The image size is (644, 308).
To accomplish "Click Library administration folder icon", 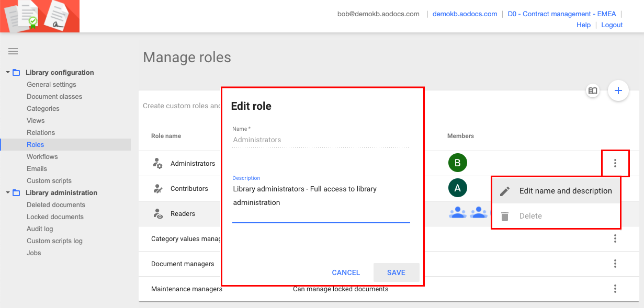I will (x=16, y=193).
